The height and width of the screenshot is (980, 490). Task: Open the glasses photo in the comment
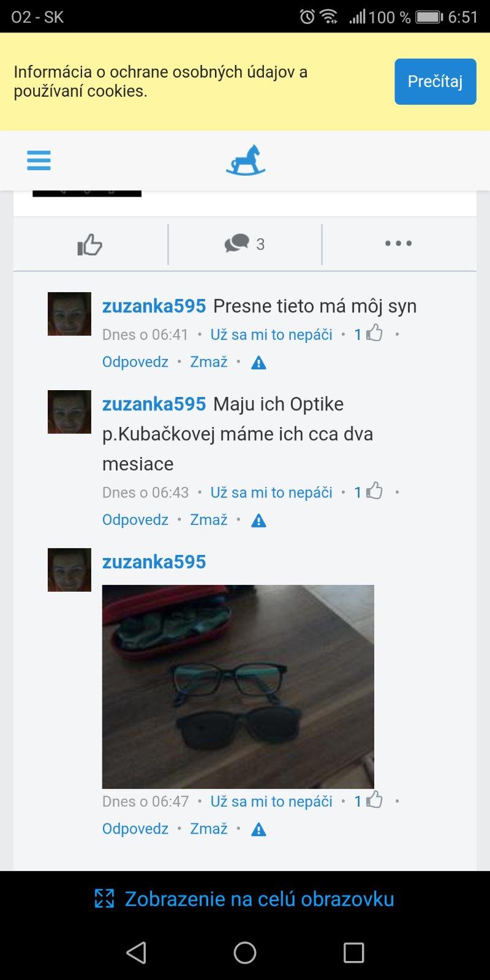click(238, 687)
